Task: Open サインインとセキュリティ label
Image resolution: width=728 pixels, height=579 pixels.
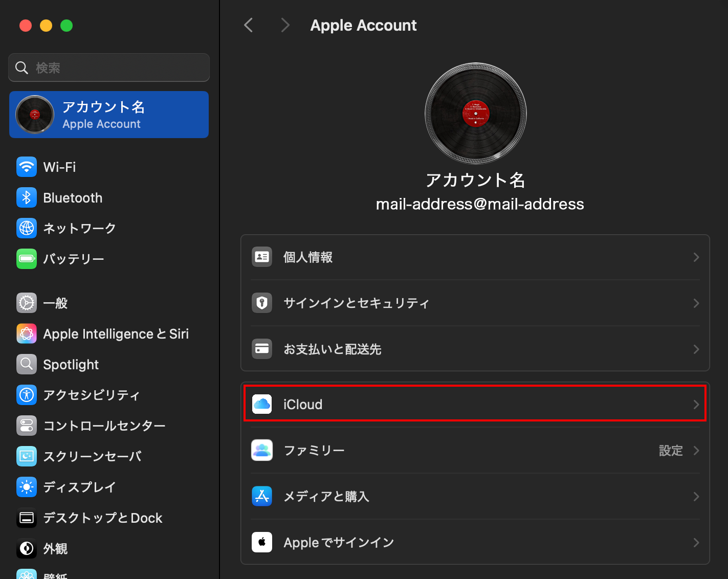Action: 357,303
